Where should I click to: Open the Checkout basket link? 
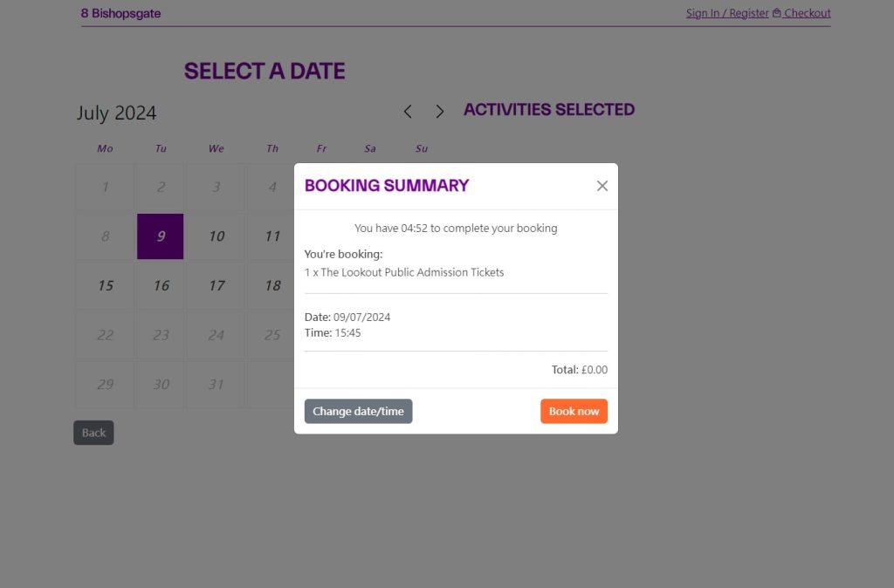coord(801,13)
